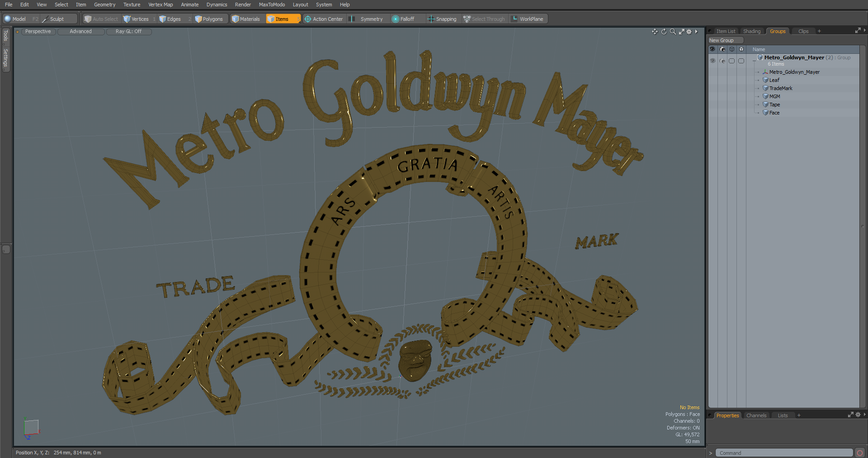868x458 pixels.
Task: Click the Command input field
Action: point(784,453)
